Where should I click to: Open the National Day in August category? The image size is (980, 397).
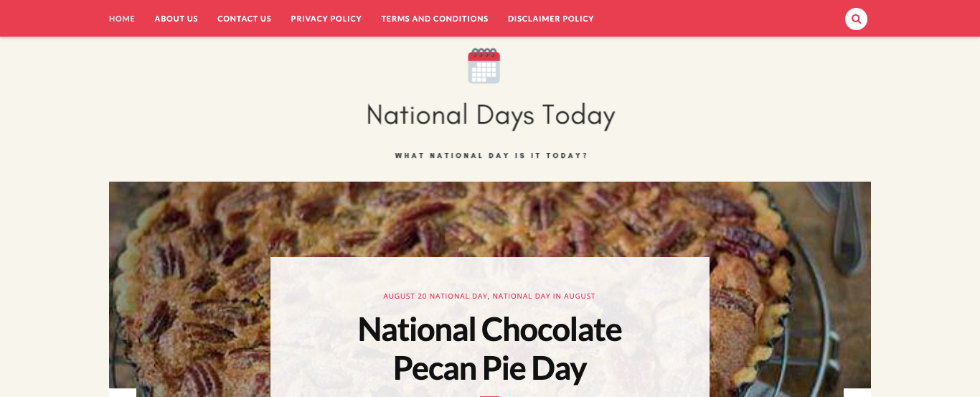pos(544,296)
